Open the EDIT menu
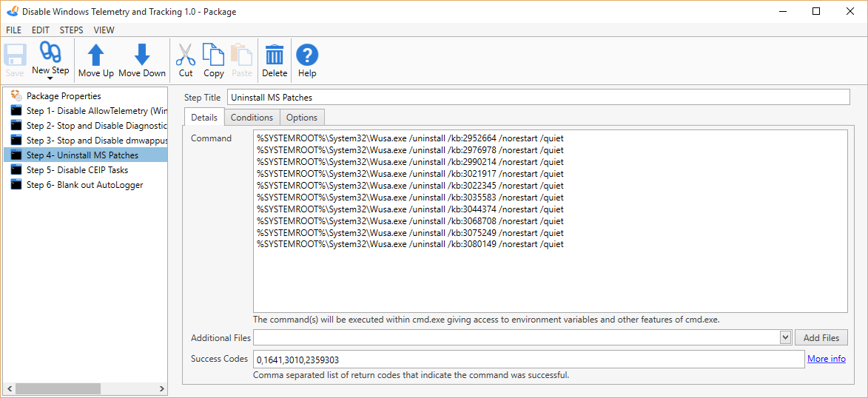The height and width of the screenshot is (398, 868). (x=41, y=30)
